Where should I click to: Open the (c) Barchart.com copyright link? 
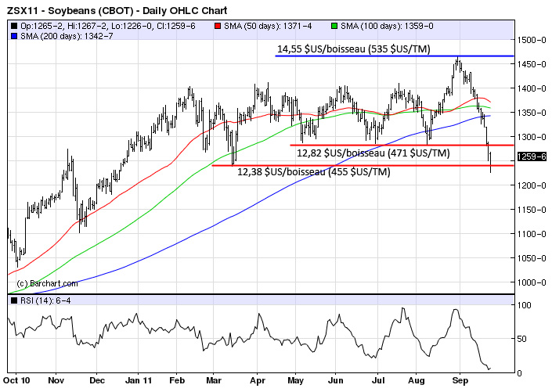[x=47, y=283]
